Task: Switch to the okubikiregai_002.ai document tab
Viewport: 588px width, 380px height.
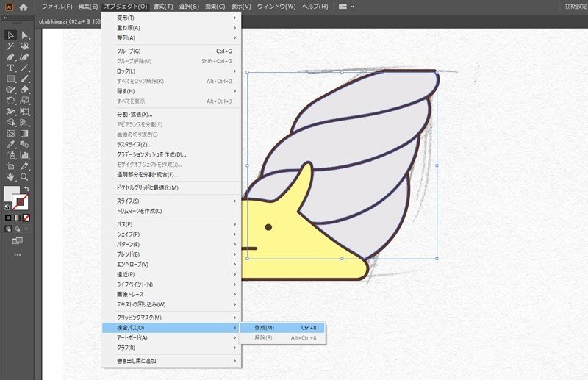Action: click(69, 22)
